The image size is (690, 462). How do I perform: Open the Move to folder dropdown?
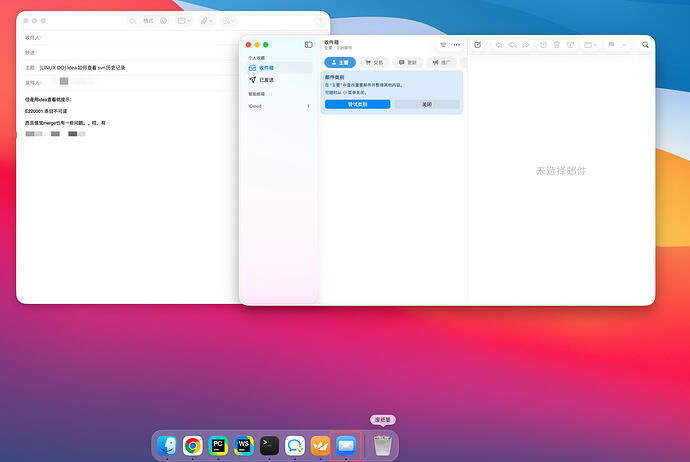coord(590,45)
